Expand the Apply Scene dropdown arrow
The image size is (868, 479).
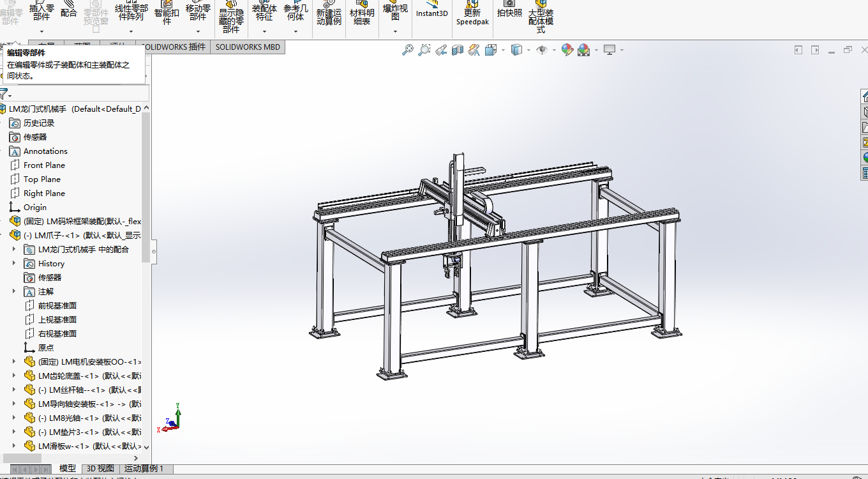click(596, 50)
